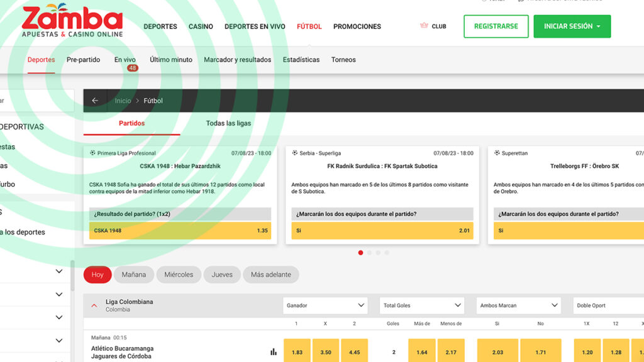Bet on CSKA 1948 at 1.35
644x362 pixels.
180,231
